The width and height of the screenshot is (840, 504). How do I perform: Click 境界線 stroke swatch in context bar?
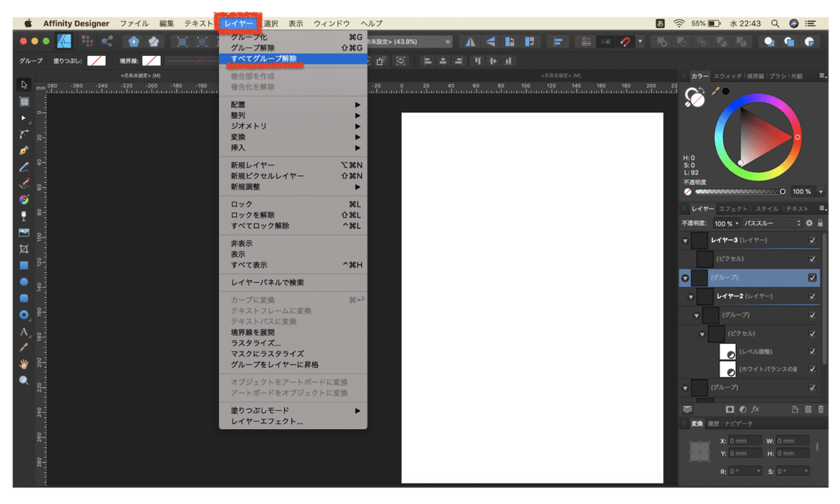tap(152, 61)
